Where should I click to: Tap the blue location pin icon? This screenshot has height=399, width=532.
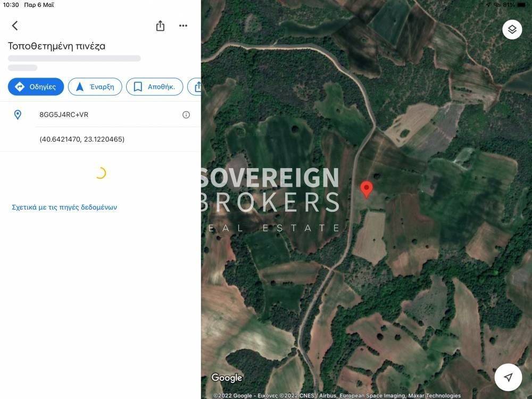(x=18, y=115)
